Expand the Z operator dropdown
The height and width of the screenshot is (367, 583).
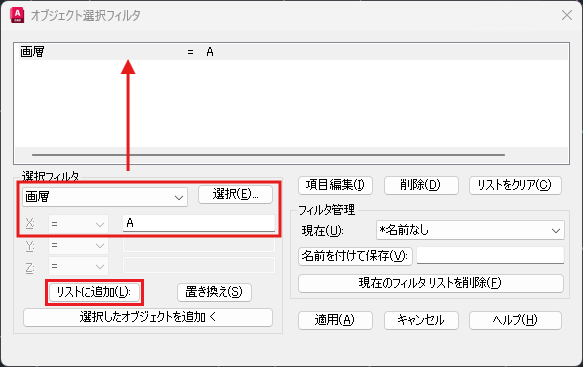click(78, 266)
